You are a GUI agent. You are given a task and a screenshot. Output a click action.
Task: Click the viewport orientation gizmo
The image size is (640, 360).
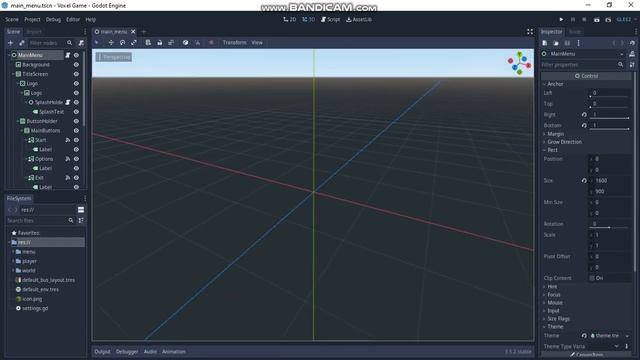click(x=520, y=63)
